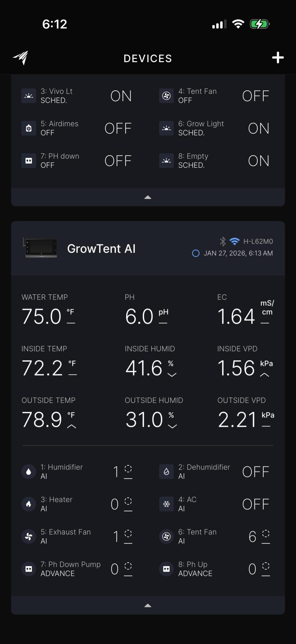
Task: Toggle the AC port OFF status
Action: (255, 504)
